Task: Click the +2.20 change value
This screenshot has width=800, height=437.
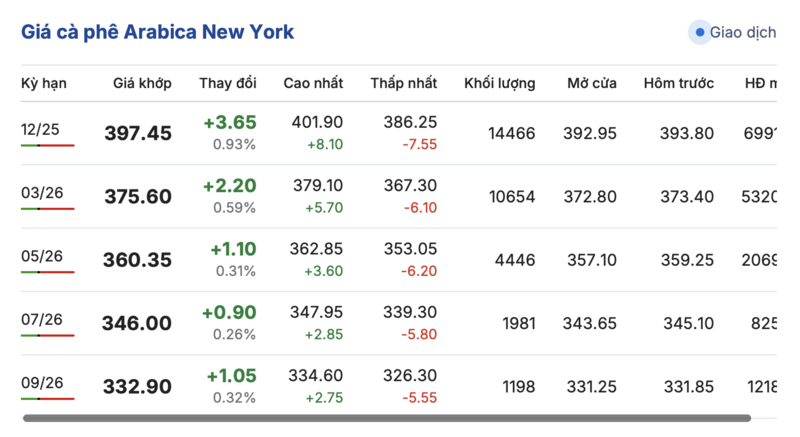Action: point(229,185)
